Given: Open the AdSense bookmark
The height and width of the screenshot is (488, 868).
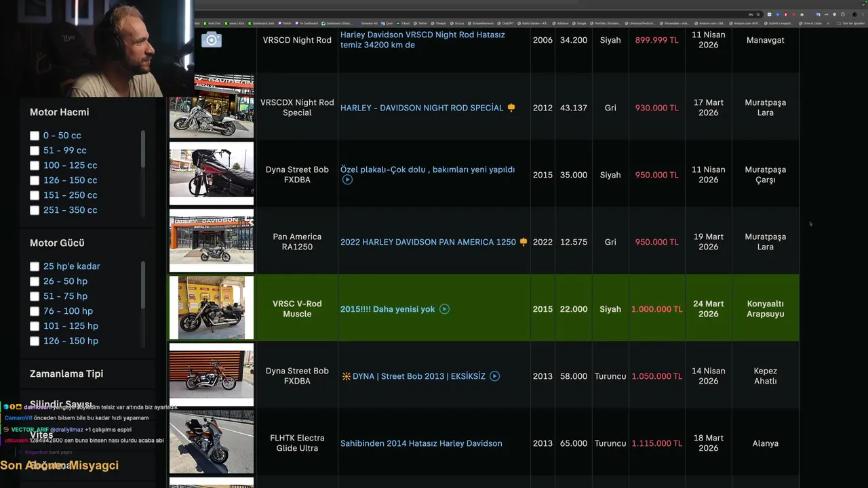Looking at the screenshot, I should (x=560, y=23).
